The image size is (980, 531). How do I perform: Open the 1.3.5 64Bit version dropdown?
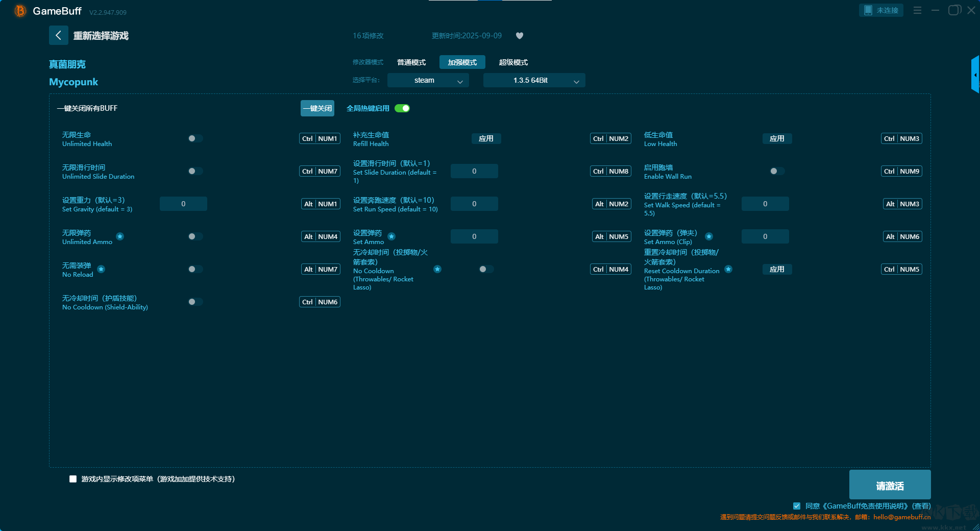(534, 80)
